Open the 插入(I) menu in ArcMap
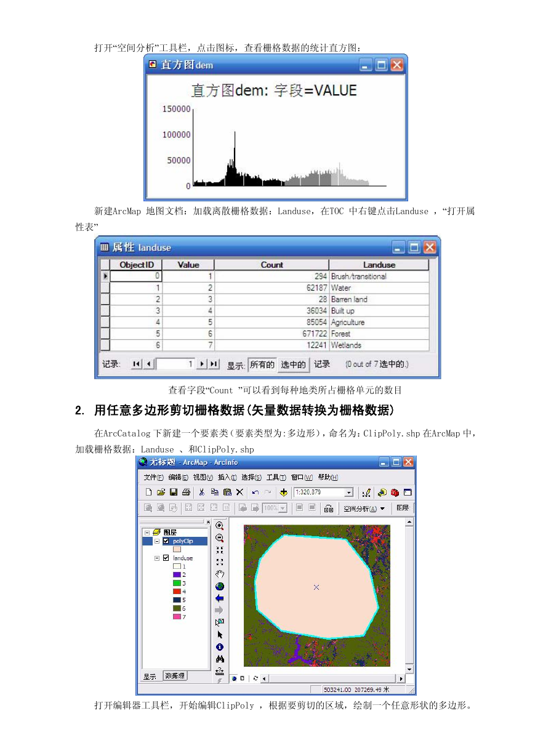The height and width of the screenshot is (756, 535). (x=227, y=477)
